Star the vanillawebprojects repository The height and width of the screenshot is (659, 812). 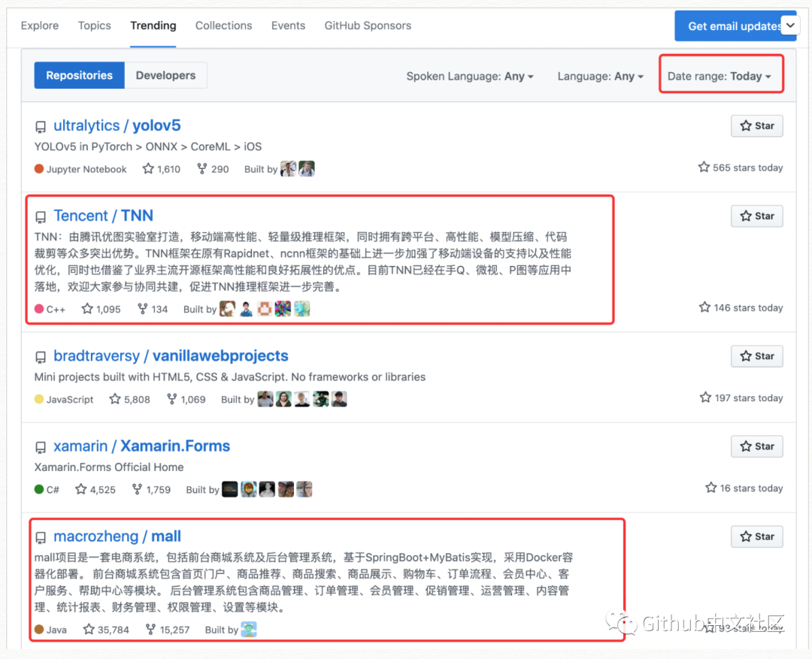click(x=756, y=356)
